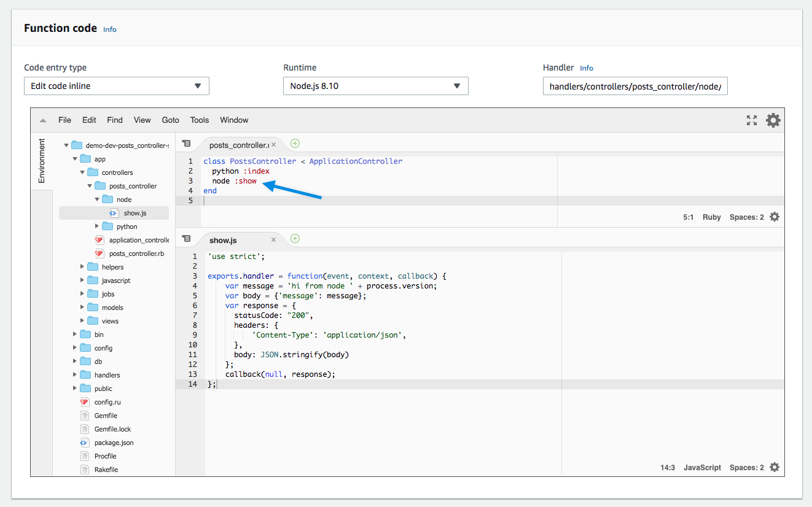Collapse the app folder
This screenshot has height=507, width=812.
click(x=74, y=159)
